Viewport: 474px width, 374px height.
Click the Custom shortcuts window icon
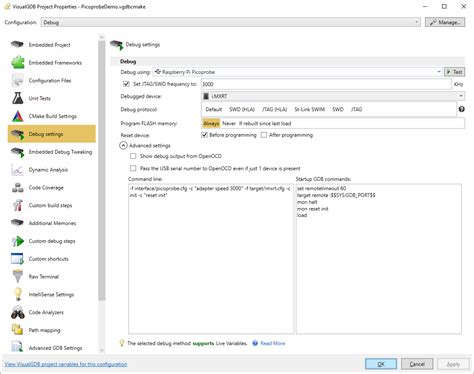(17, 259)
